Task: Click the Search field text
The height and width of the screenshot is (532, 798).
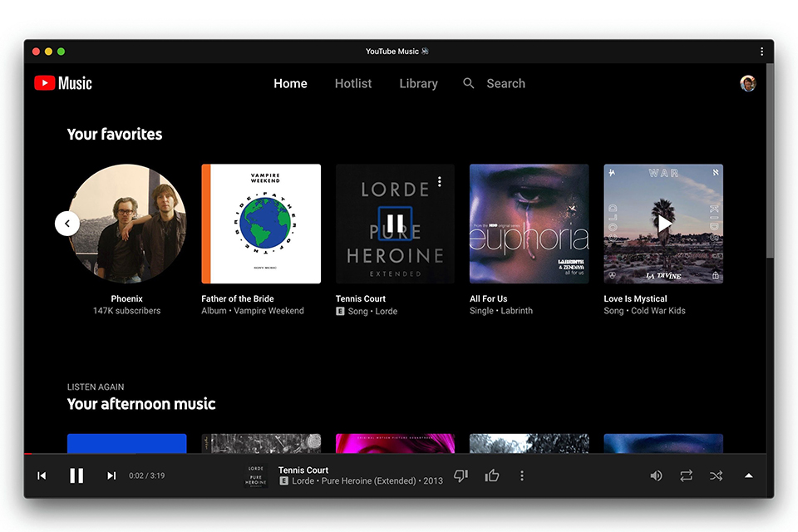Action: pos(505,83)
